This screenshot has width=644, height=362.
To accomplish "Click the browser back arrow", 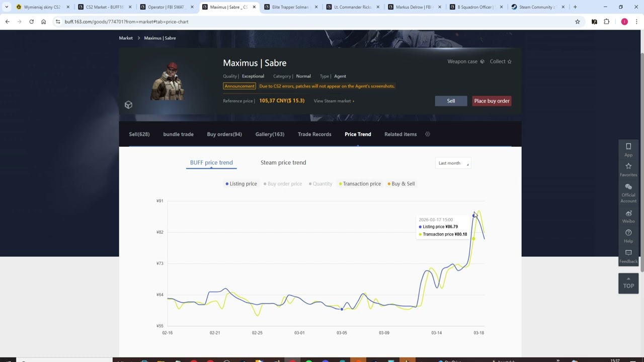I will pyautogui.click(x=7, y=22).
